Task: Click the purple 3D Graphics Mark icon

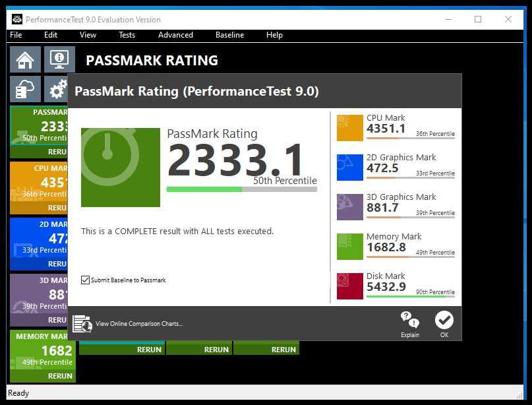Action: pyautogui.click(x=350, y=206)
